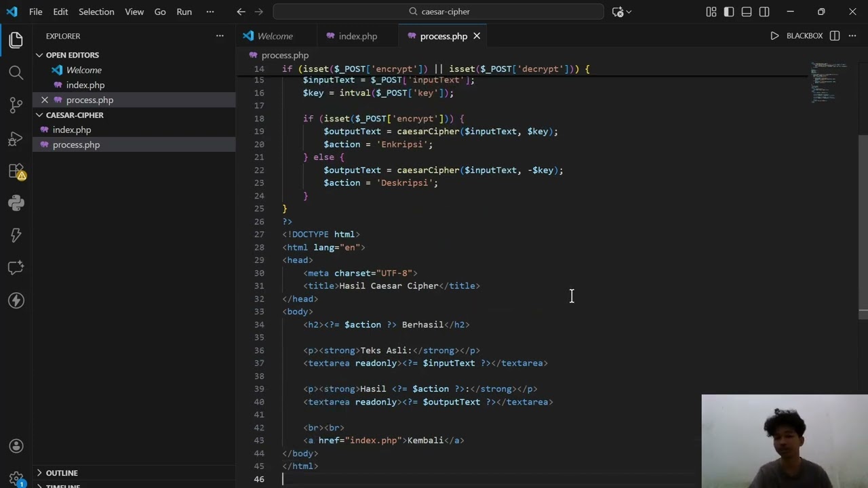The height and width of the screenshot is (488, 868).
Task: Open the Accounts menu icon
Action: 16,446
